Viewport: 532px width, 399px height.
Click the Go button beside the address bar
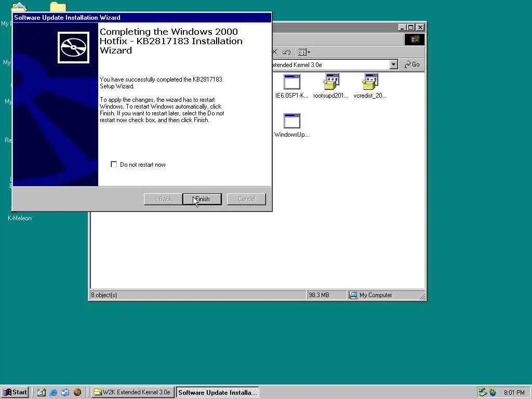click(x=412, y=64)
